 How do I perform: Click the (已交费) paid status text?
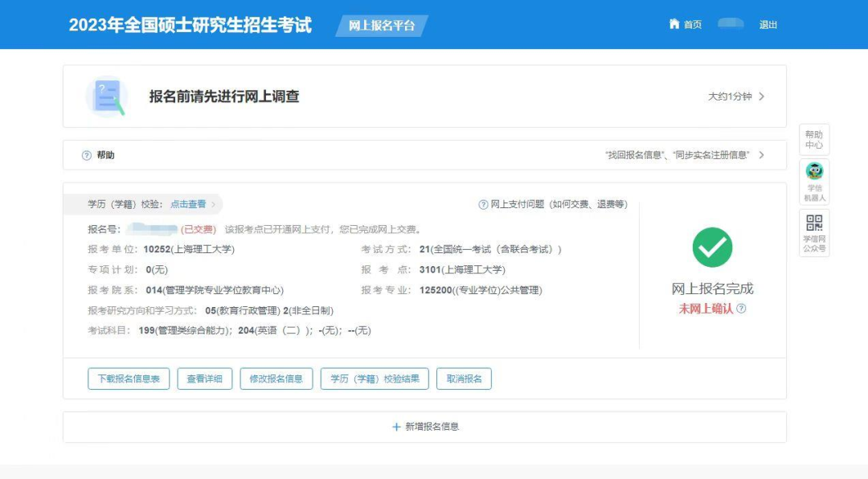[199, 229]
